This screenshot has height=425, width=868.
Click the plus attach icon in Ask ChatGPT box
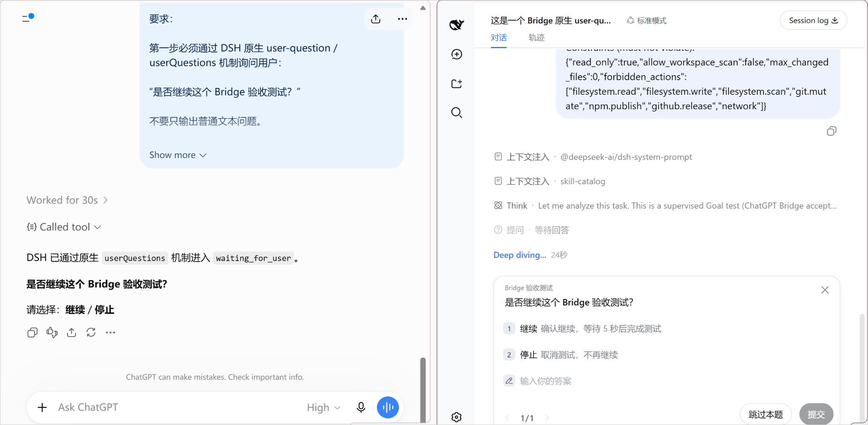point(42,408)
